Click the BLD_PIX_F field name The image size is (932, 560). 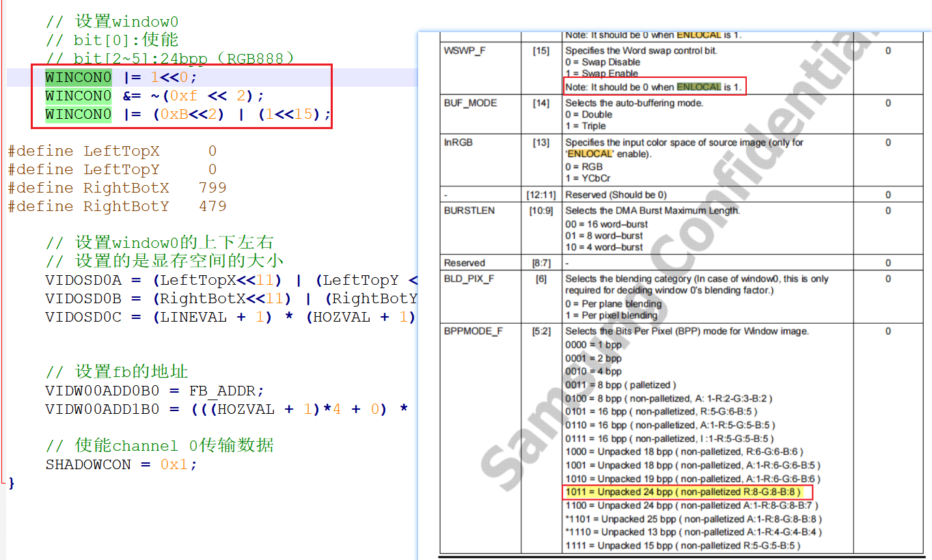tap(469, 279)
